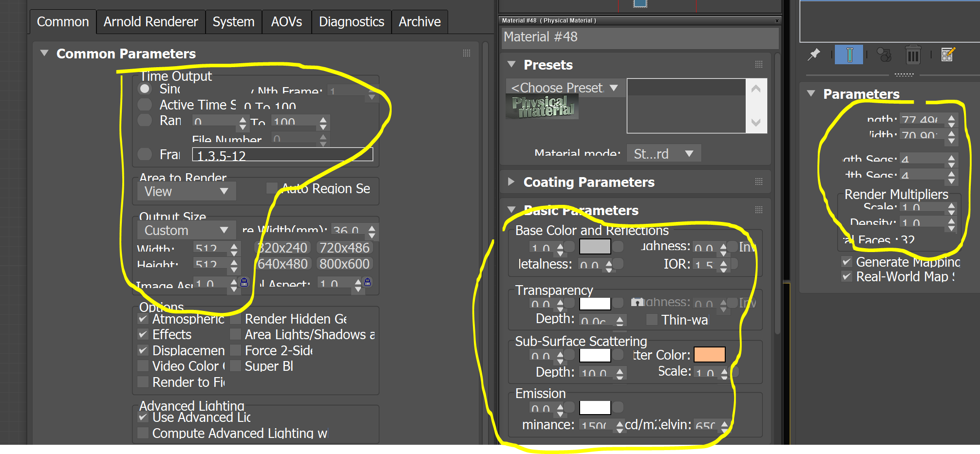Screen dimensions: 980x454
Task: Click the Physical Material preview thumbnail
Action: [542, 106]
